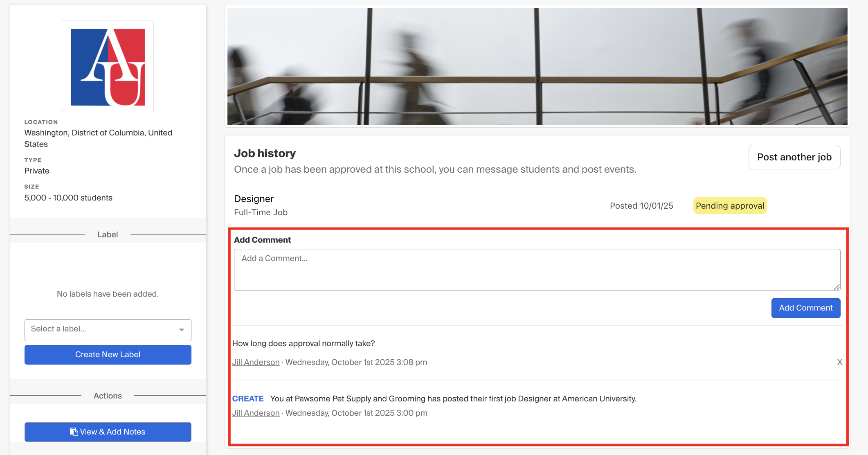Image resolution: width=868 pixels, height=455 pixels.
Task: Focus the 'Add a Comment...' text area
Action: 537,270
